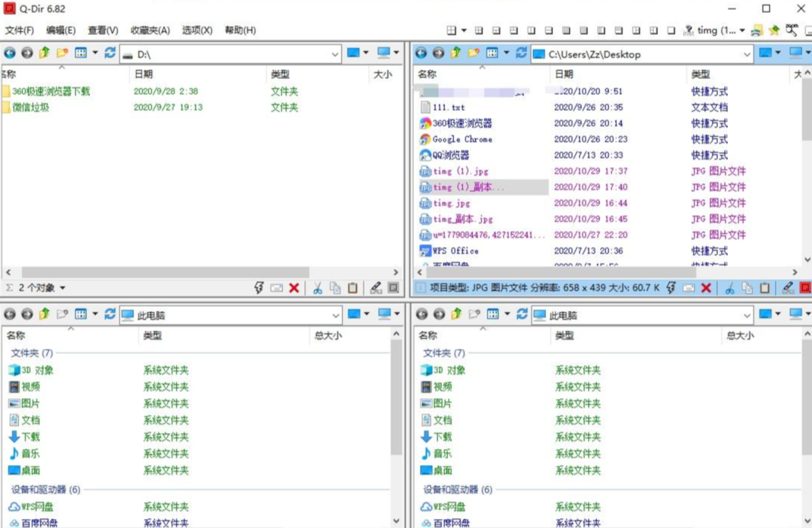This screenshot has height=528, width=812.
Task: Open the printer icon in main toolbar
Action: 756,30
